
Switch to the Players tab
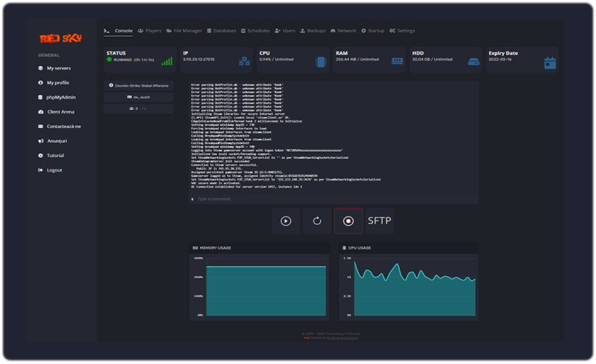pos(150,31)
